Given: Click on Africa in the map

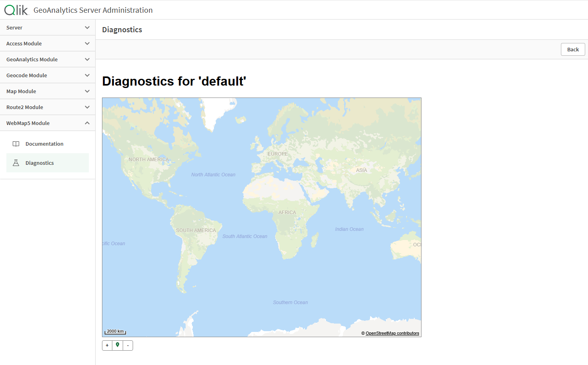Looking at the screenshot, I should 287,213.
